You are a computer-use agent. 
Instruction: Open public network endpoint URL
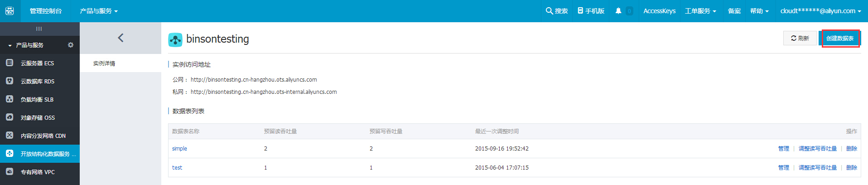[254, 80]
